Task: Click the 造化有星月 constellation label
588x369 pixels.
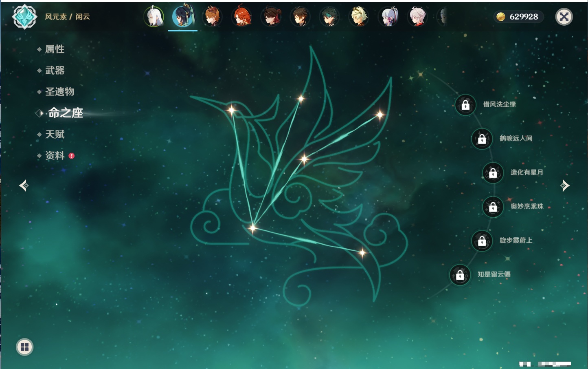Action: pos(527,172)
